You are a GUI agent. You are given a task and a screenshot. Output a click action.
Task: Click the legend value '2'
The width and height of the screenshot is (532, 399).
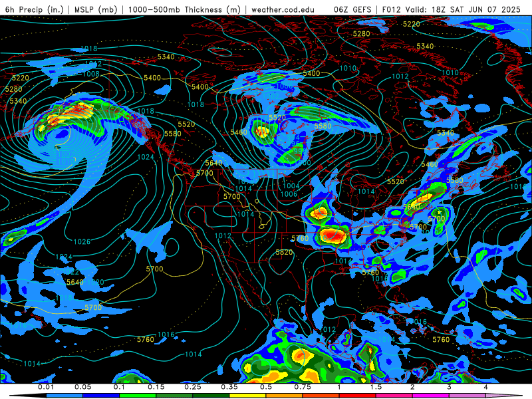pyautogui.click(x=412, y=387)
